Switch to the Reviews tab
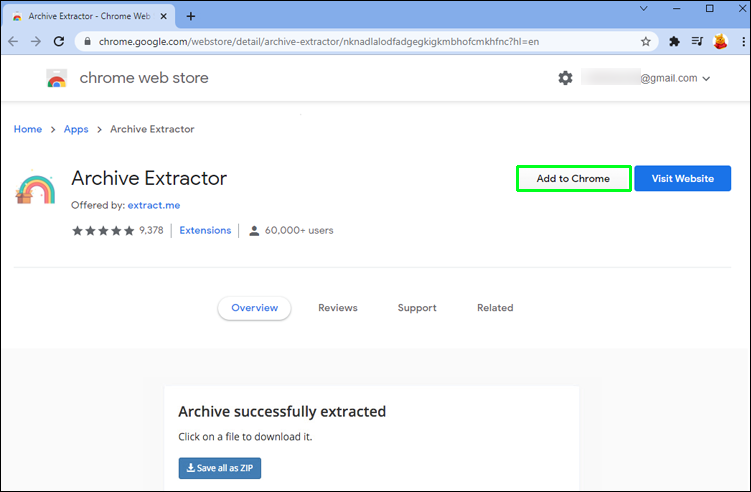This screenshot has width=751, height=492. pos(337,308)
